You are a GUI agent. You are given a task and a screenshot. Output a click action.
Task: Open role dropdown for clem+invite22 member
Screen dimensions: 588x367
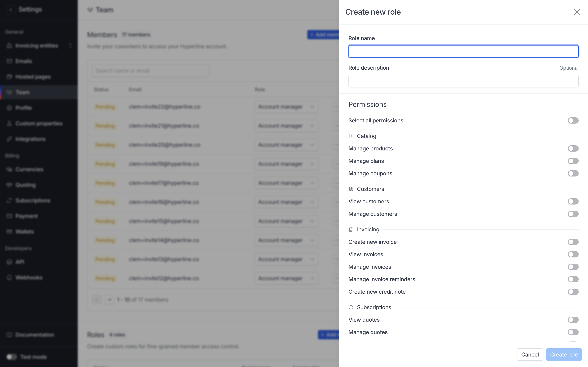click(286, 107)
